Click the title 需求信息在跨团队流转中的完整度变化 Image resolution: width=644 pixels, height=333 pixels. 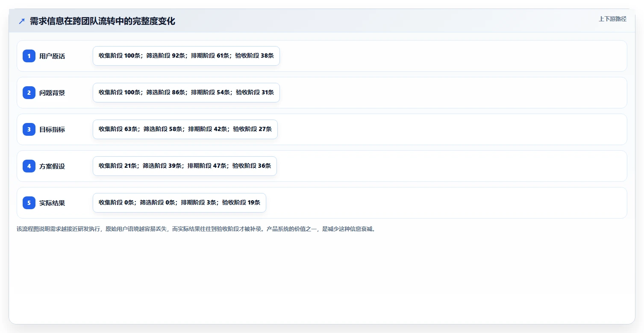click(x=103, y=21)
